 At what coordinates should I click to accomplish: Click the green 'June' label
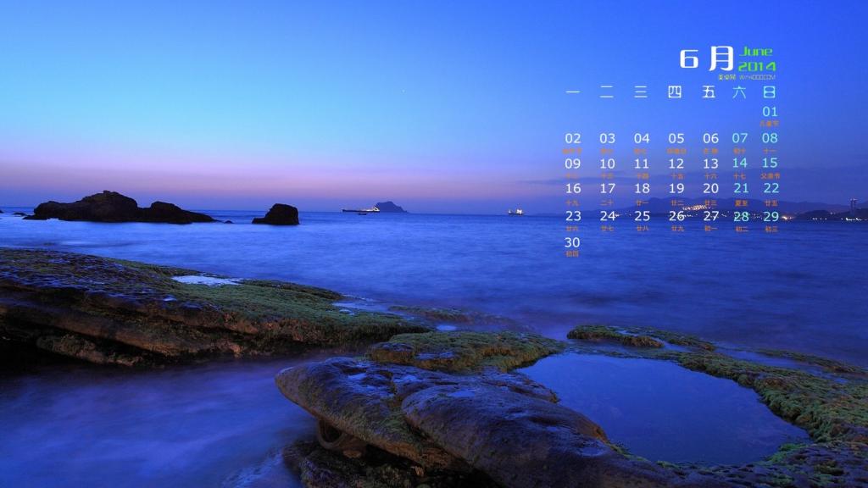point(756,52)
